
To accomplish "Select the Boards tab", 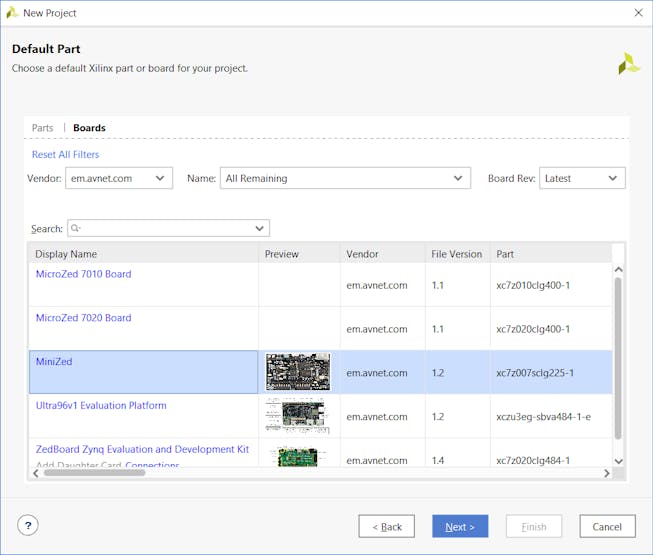I will pos(89,128).
